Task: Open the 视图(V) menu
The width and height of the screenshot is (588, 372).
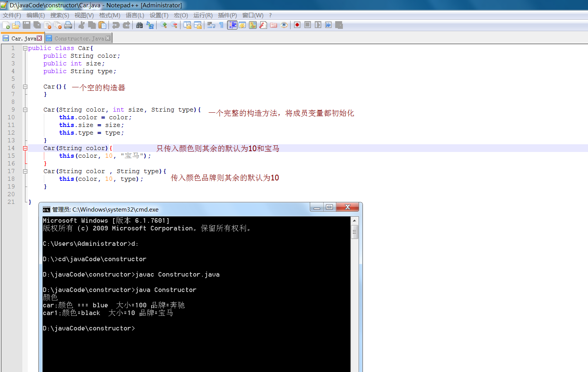Action: 84,15
